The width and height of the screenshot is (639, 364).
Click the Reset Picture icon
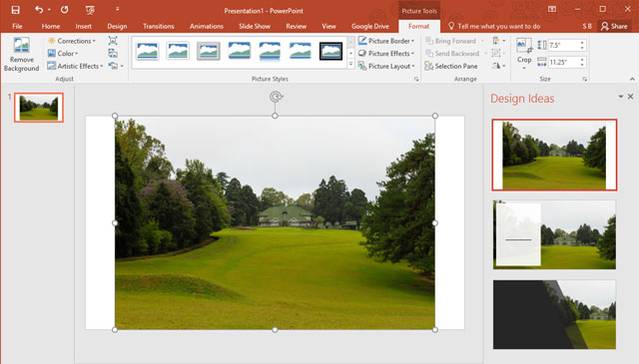[113, 66]
